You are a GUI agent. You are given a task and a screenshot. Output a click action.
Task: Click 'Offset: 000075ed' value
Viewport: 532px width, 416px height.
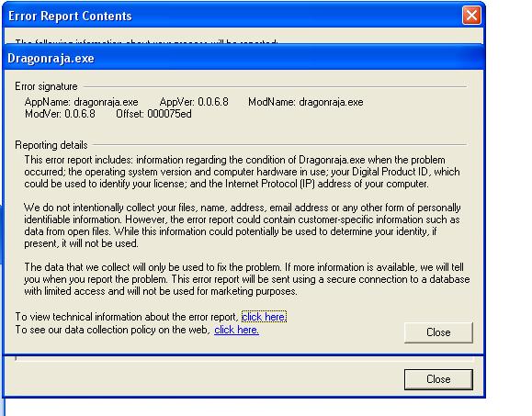[153, 114]
